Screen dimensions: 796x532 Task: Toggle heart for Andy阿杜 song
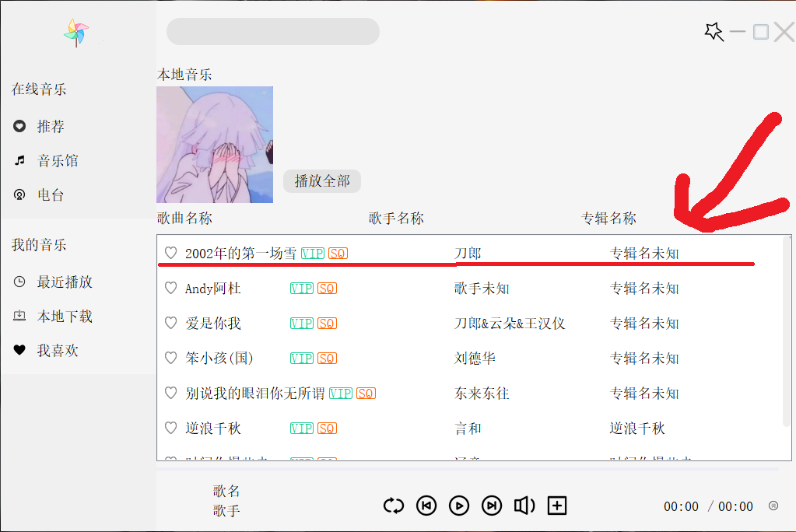pos(171,288)
